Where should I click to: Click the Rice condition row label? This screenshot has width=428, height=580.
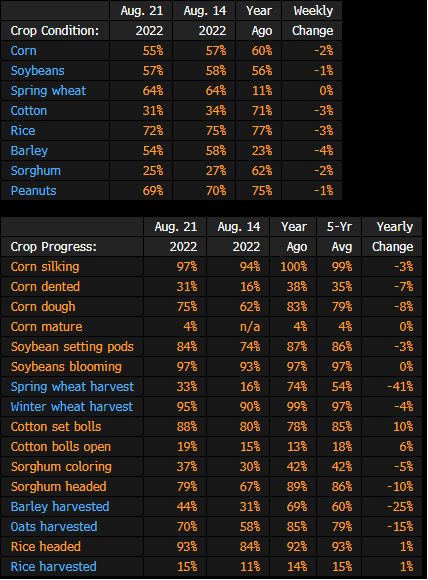point(23,131)
